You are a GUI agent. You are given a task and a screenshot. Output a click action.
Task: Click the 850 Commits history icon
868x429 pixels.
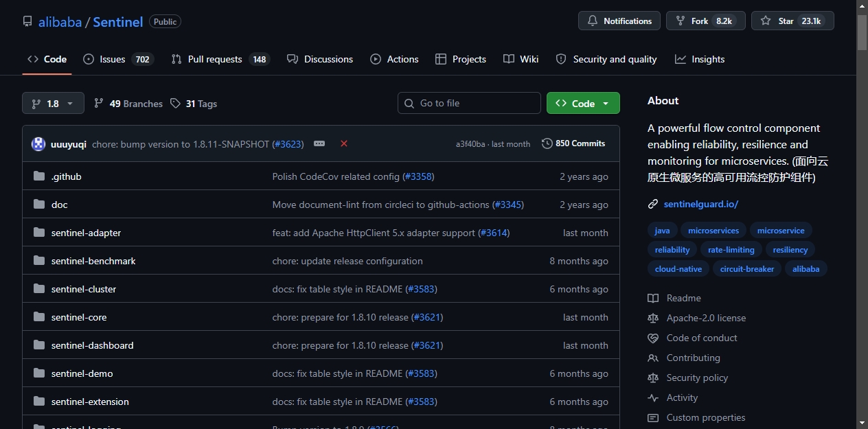point(547,143)
